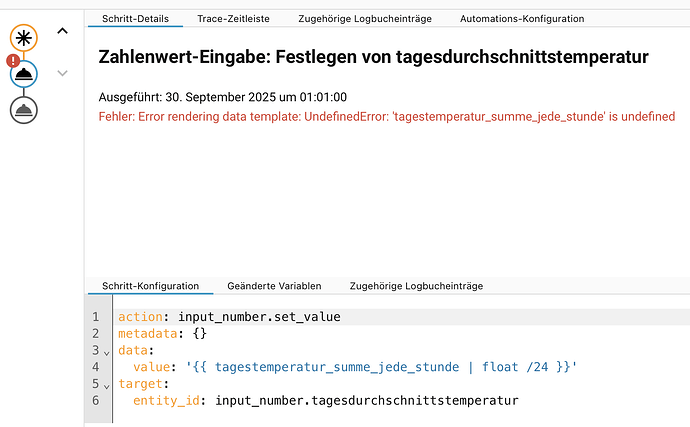This screenshot has height=427, width=690.
Task: Go to previous step with up chevron
Action: (62, 31)
